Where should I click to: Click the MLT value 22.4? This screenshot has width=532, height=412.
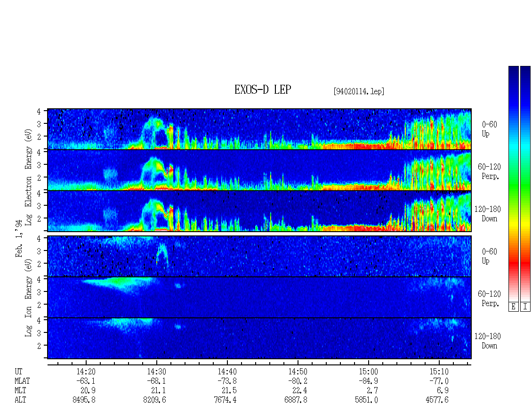coord(299,390)
